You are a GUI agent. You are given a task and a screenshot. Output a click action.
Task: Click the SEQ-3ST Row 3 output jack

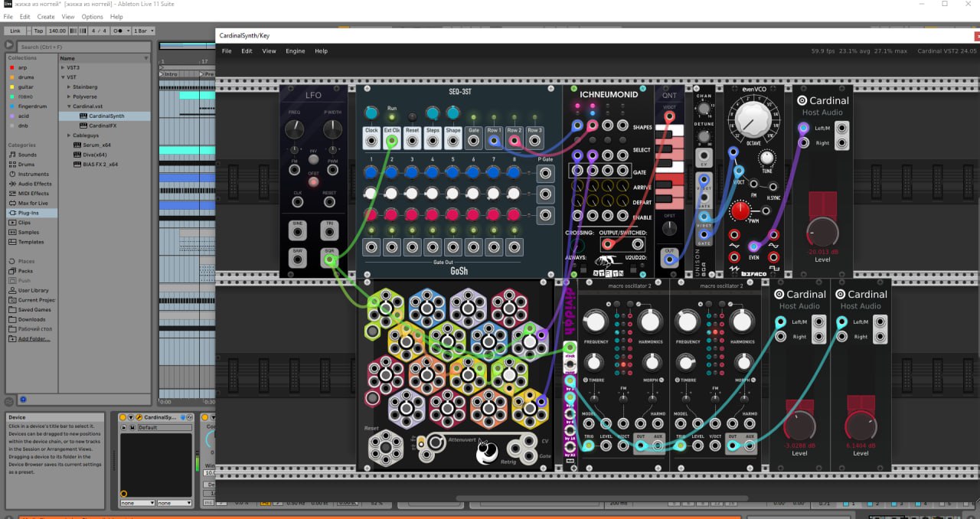(x=535, y=141)
